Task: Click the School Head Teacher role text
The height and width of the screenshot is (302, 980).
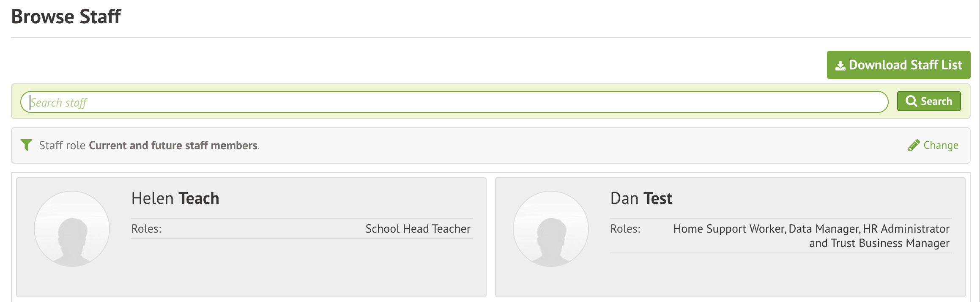Action: (418, 229)
